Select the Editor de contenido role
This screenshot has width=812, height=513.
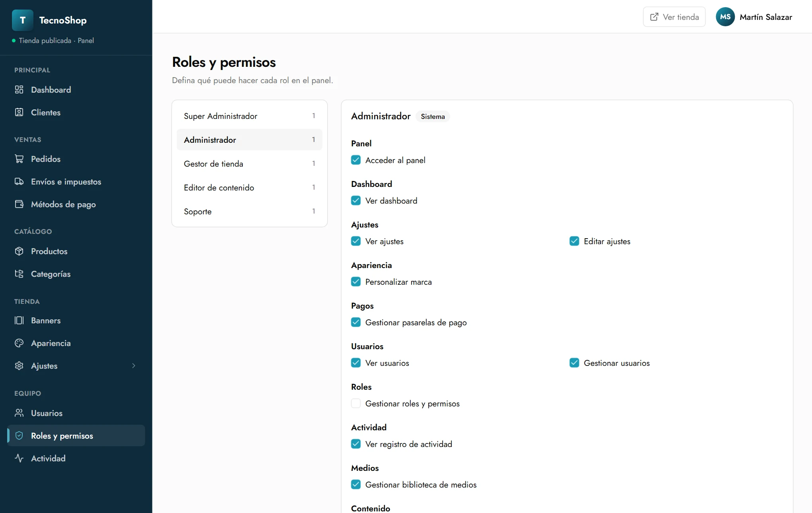pos(250,187)
